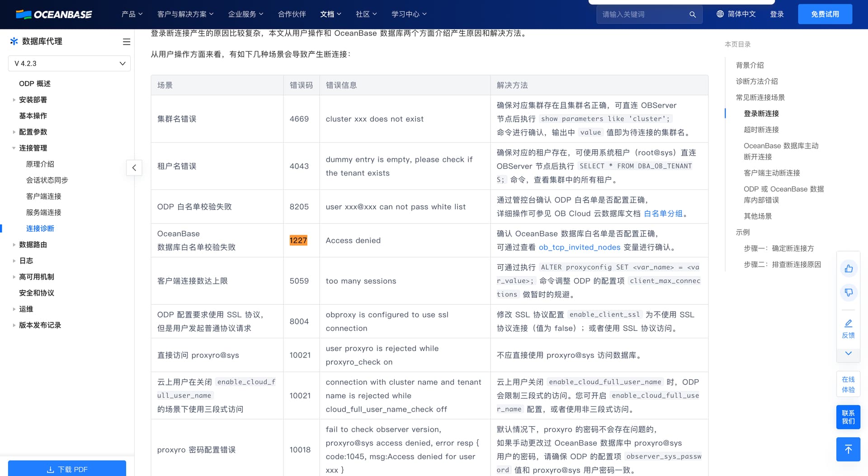Click the 下载 PDF download button
868x476 pixels.
[67, 469]
